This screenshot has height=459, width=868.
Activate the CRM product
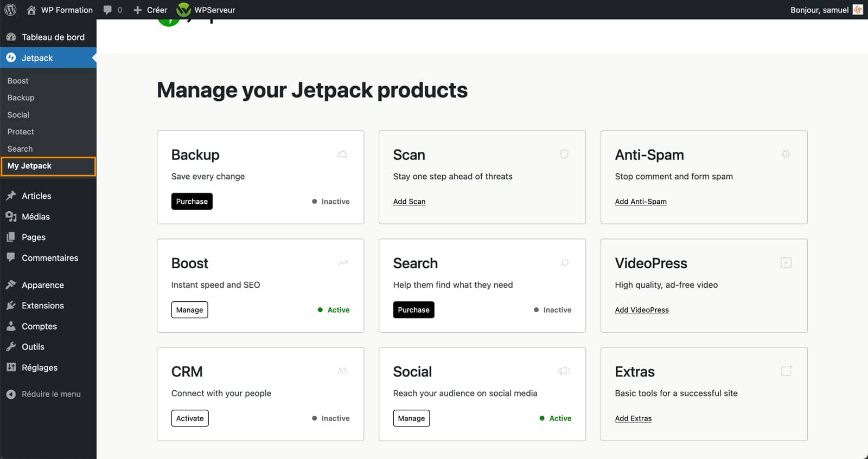[x=190, y=418]
